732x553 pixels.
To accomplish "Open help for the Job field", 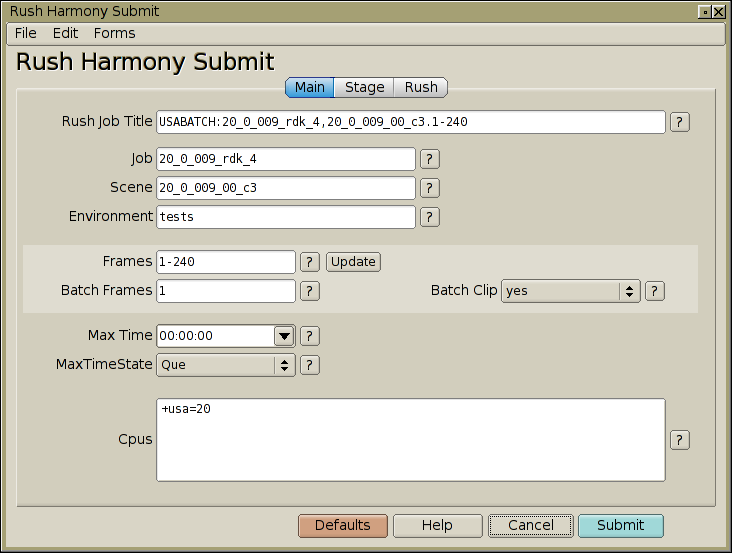I will coord(429,159).
